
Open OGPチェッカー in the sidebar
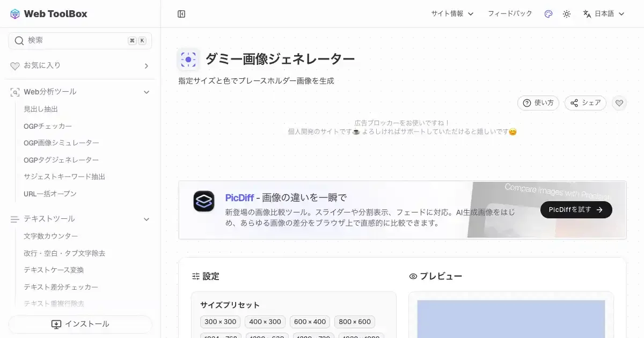point(48,126)
